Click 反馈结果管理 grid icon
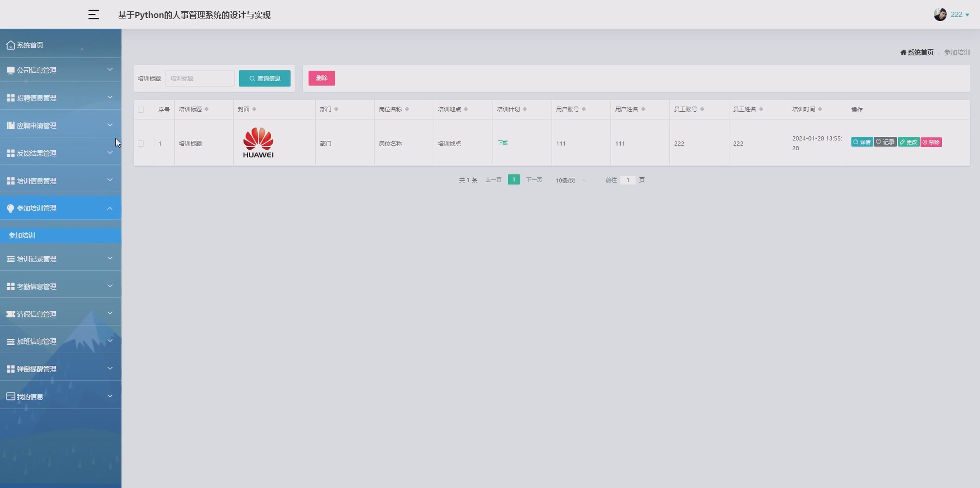The image size is (980, 488). 11,153
